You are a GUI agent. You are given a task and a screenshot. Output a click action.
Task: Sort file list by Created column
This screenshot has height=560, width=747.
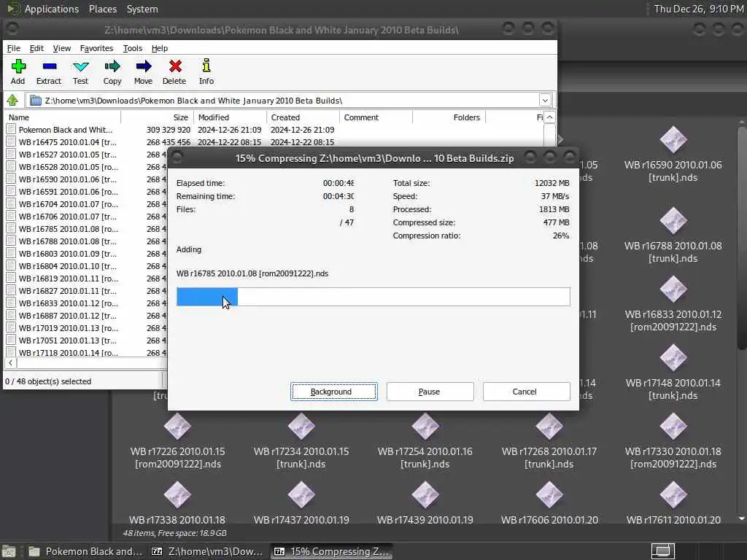[303, 117]
